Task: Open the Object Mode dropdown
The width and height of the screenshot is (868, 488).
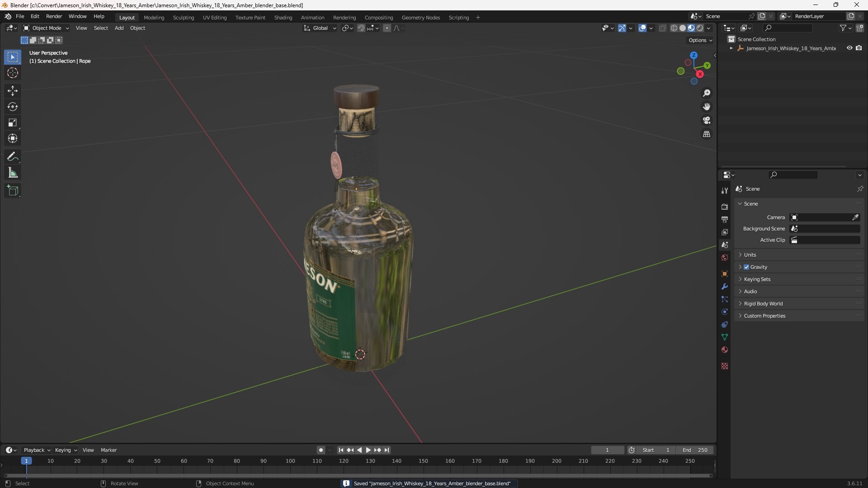Action: click(x=46, y=28)
